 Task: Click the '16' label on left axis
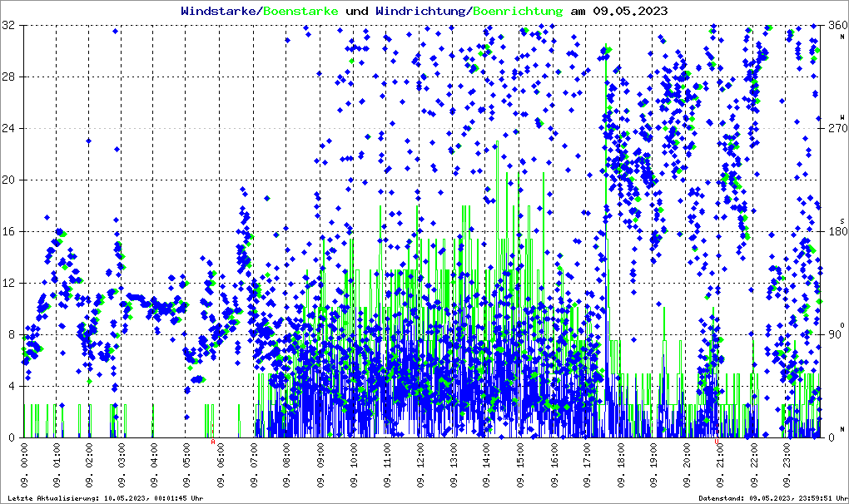click(x=9, y=232)
